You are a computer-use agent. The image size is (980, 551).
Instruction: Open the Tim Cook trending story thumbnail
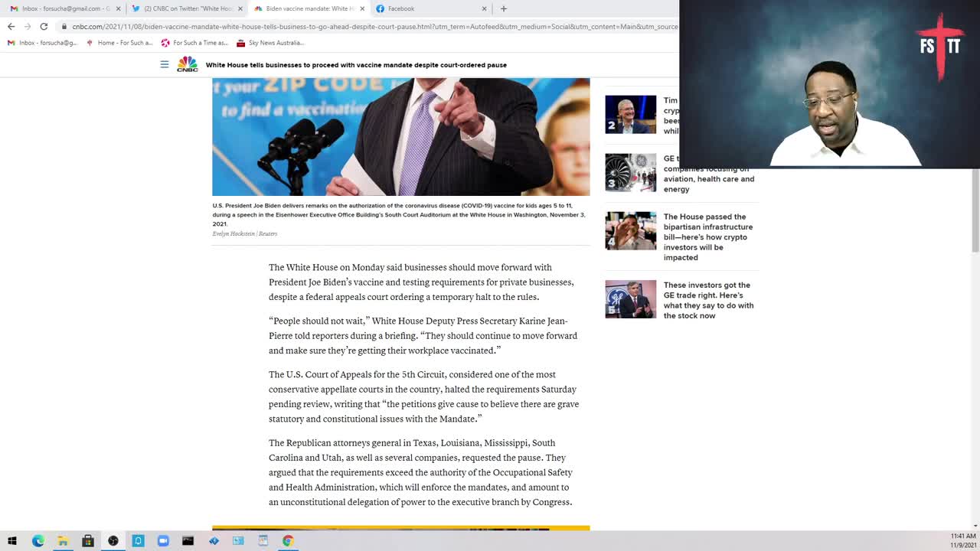click(631, 114)
